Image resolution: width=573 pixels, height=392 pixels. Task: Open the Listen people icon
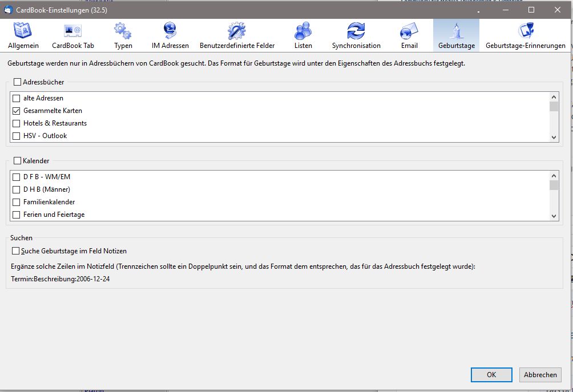pos(303,30)
